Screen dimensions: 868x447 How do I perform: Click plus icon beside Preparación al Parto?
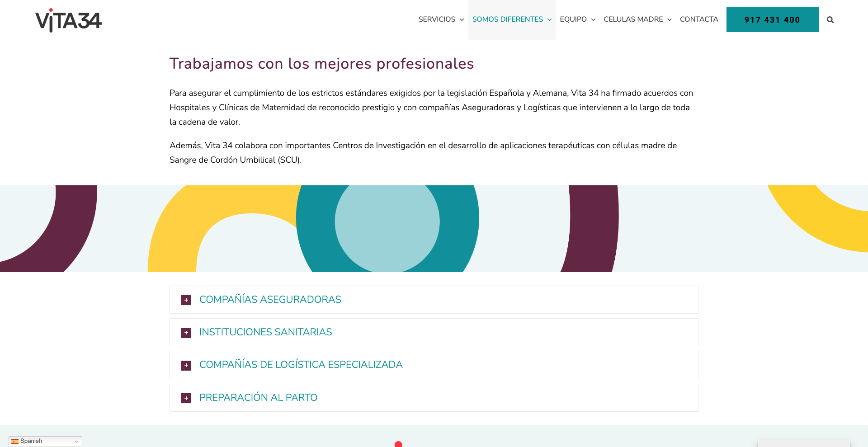pos(186,398)
